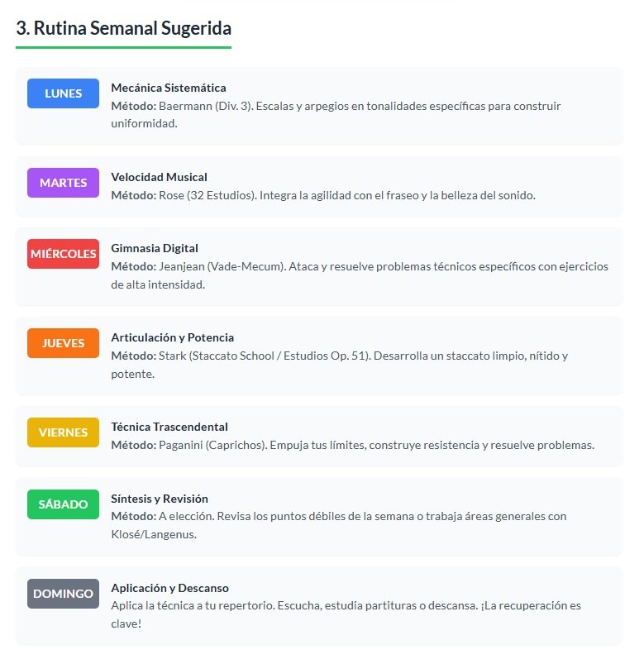
Task: Select the red MIÉRCOLES day badge
Action: 63,254
